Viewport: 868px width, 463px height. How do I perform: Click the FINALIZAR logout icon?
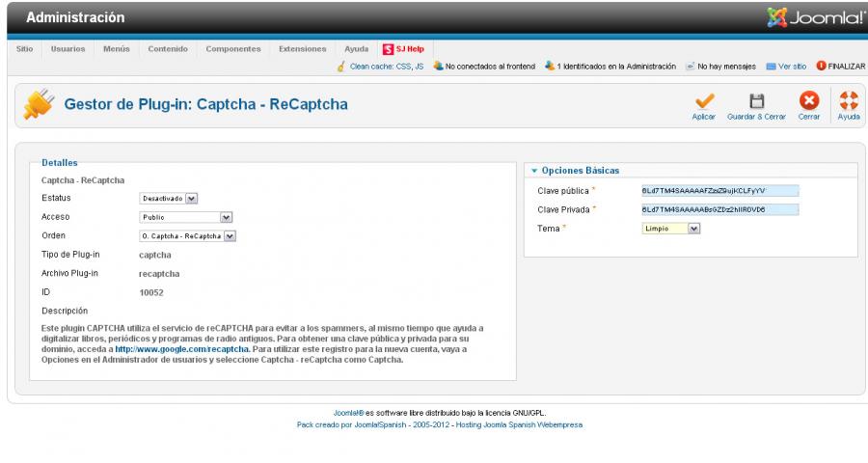(821, 66)
